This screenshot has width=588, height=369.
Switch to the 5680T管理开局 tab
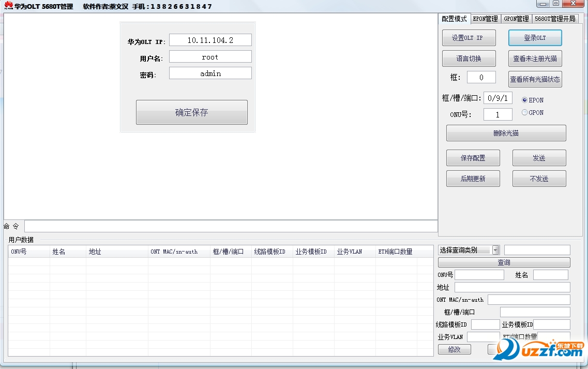tap(555, 19)
